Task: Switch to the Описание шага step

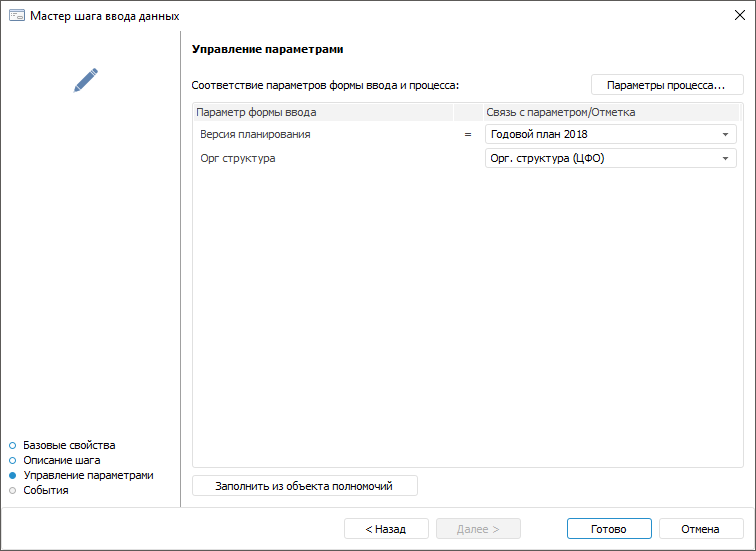Action: pyautogui.click(x=61, y=460)
